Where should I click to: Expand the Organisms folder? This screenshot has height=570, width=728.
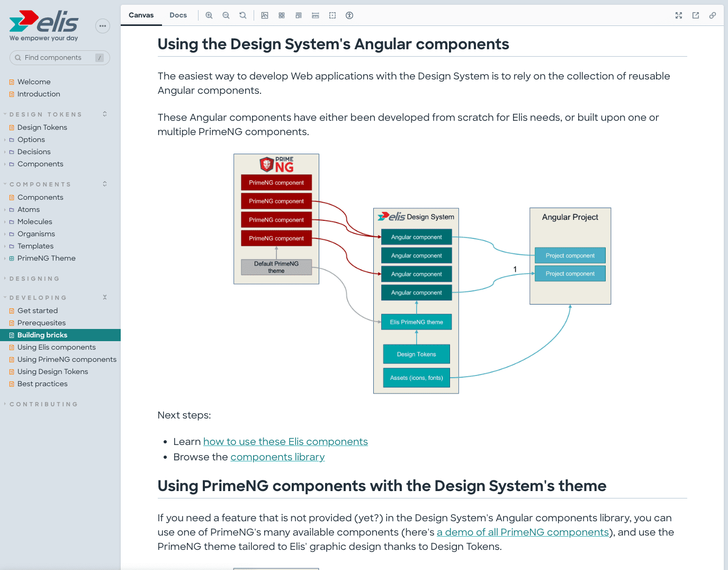[36, 234]
